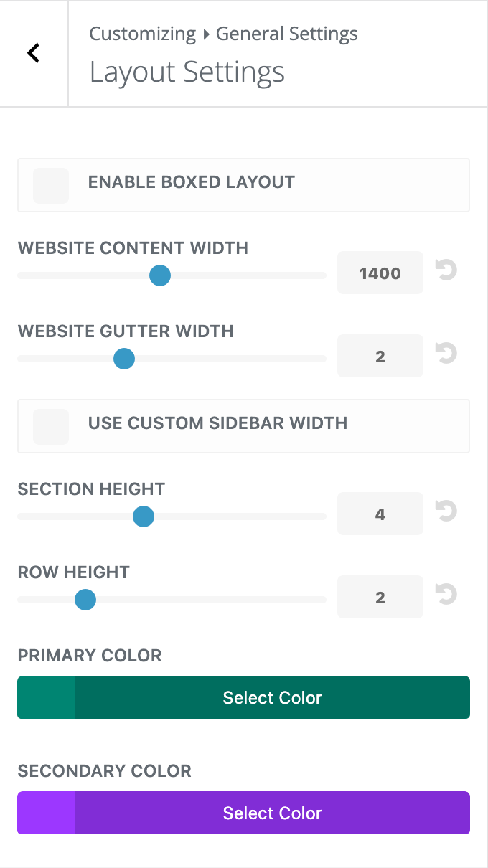Open Primary Color Select Color button
Image resolution: width=488 pixels, height=868 pixels.
point(272,698)
